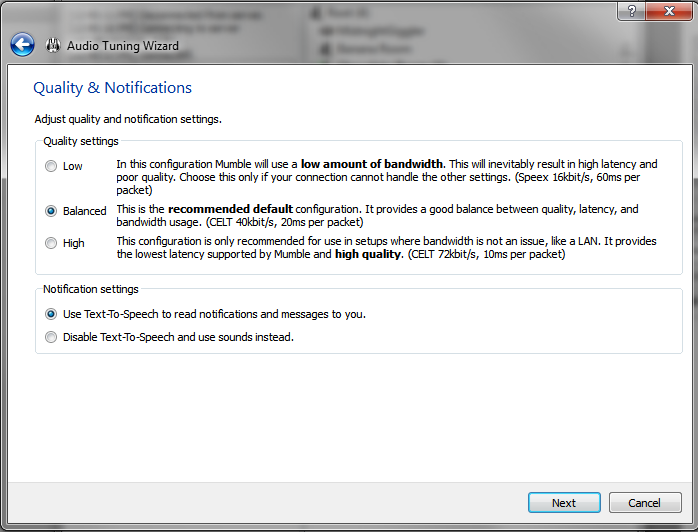Click the Notification settings group label
The image size is (698, 532).
91,289
